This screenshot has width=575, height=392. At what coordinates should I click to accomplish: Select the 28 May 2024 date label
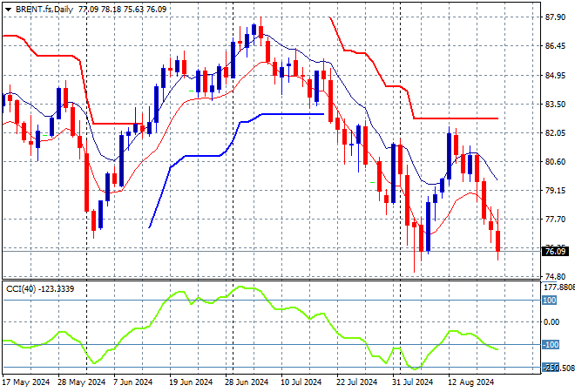(x=81, y=382)
